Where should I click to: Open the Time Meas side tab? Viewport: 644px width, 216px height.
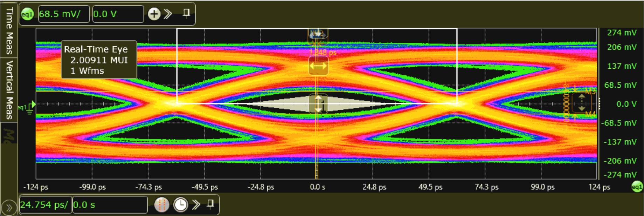(x=9, y=30)
